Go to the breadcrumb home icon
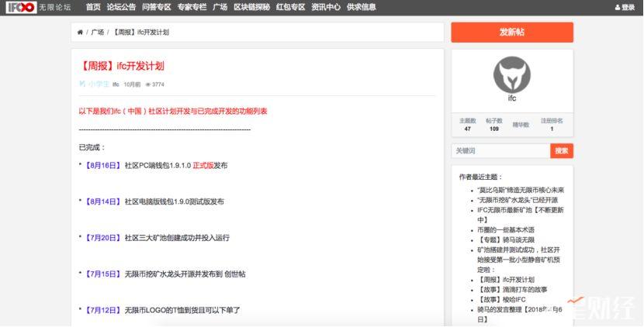The width and height of the screenshot is (644, 327). tap(80, 32)
